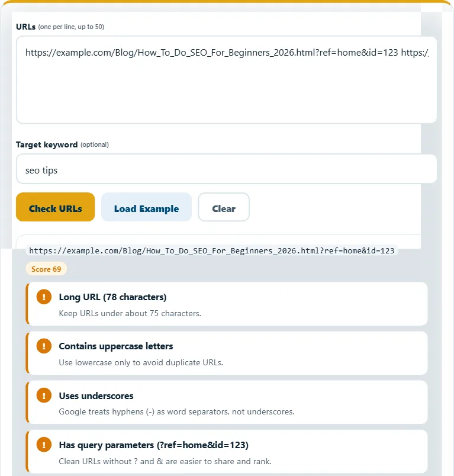Select the Score 69 badge

point(46,269)
